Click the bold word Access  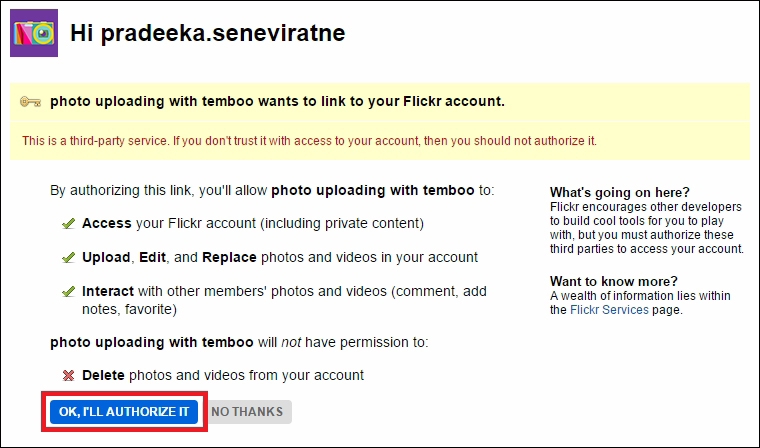[x=107, y=223]
